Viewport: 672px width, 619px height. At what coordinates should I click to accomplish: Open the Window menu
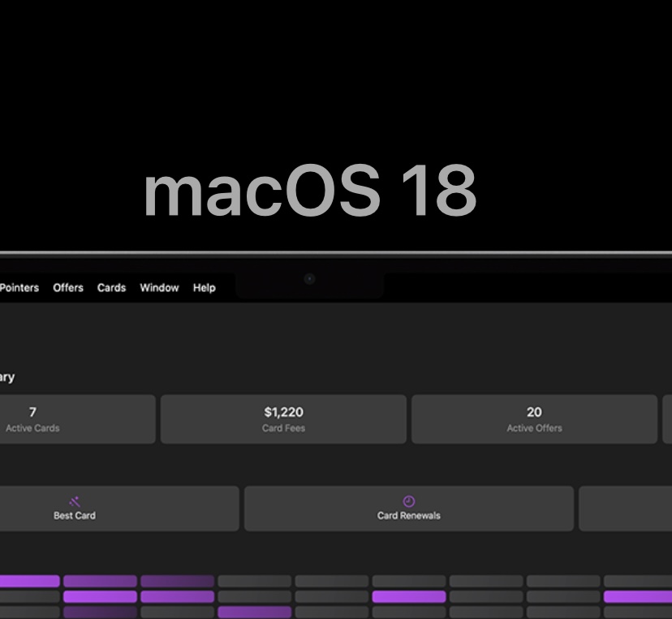pos(159,288)
